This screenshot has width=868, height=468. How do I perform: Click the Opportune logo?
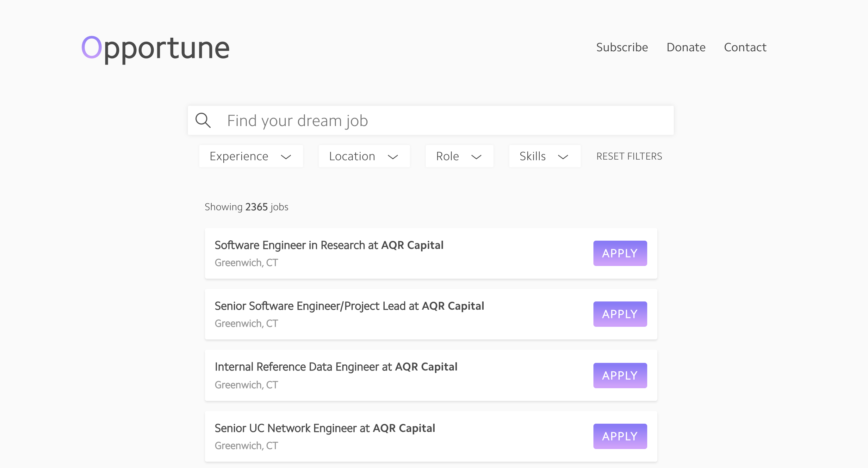[155, 48]
